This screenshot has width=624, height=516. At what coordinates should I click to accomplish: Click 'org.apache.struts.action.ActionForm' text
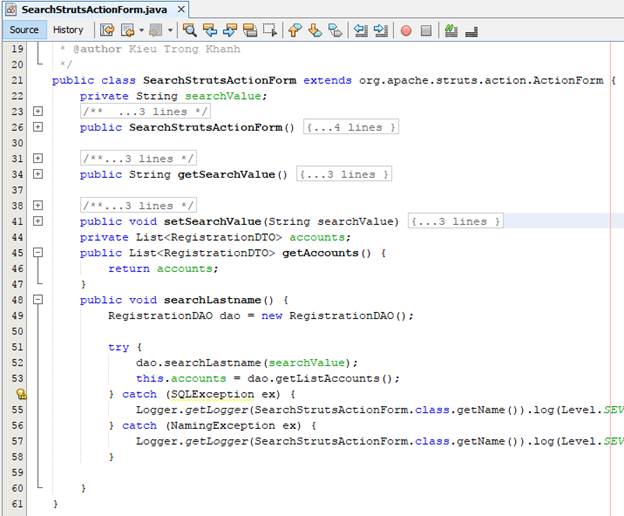[x=481, y=80]
